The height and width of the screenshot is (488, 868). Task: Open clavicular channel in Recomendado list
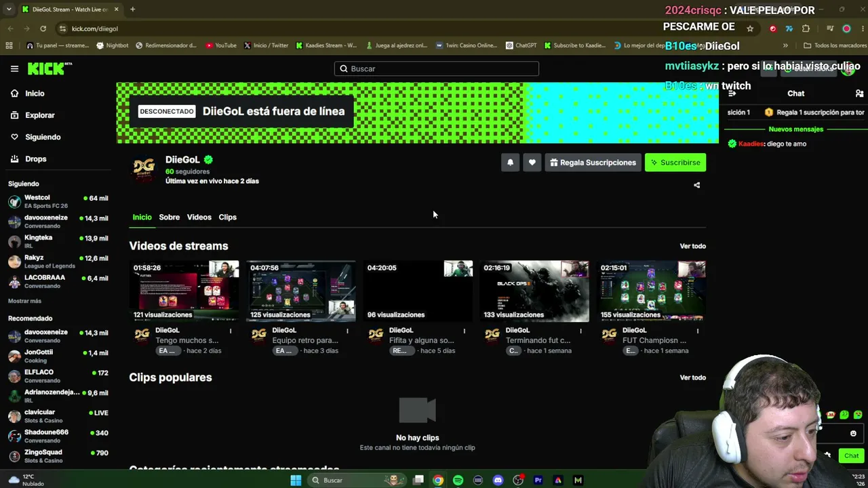tap(58, 416)
